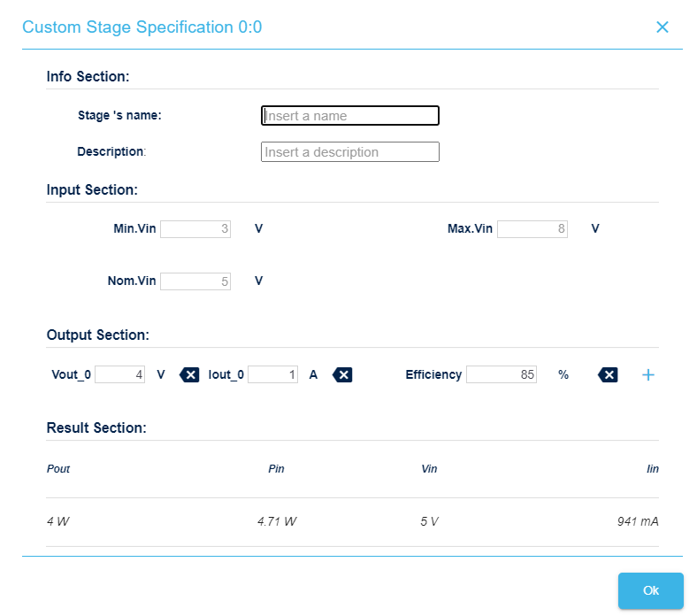
Task: Click the Info Section heading
Action: [88, 76]
